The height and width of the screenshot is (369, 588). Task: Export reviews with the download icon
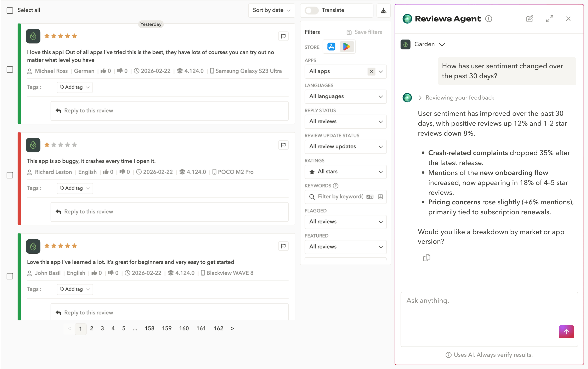click(x=383, y=11)
